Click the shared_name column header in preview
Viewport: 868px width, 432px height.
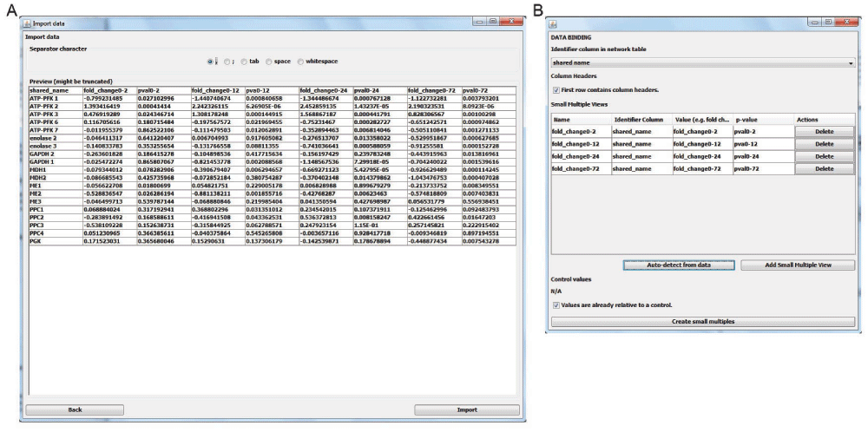56,90
